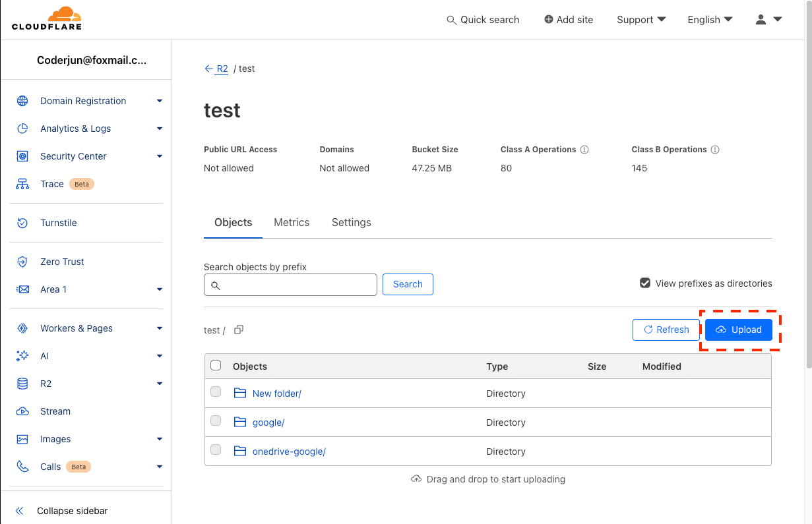Screen dimensions: 812x524
Task: Click the back arrow before R2 breadcrumb
Action: pyautogui.click(x=208, y=69)
